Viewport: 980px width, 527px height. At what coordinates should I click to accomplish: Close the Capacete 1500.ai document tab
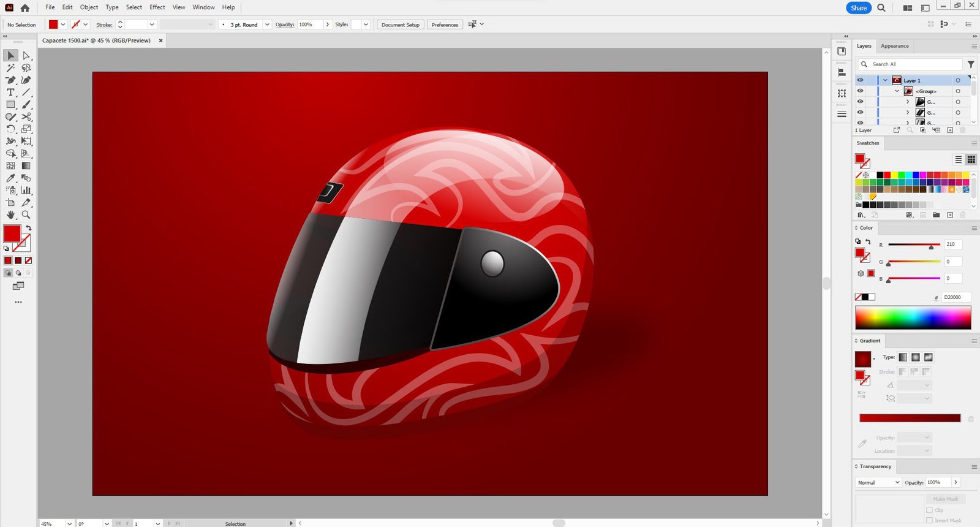pyautogui.click(x=161, y=40)
